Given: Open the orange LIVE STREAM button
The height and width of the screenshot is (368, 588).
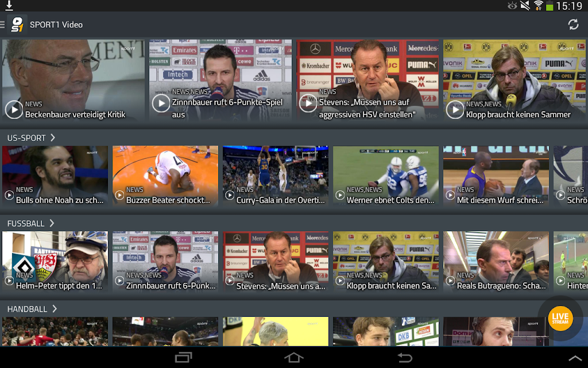Looking at the screenshot, I should click(x=560, y=319).
